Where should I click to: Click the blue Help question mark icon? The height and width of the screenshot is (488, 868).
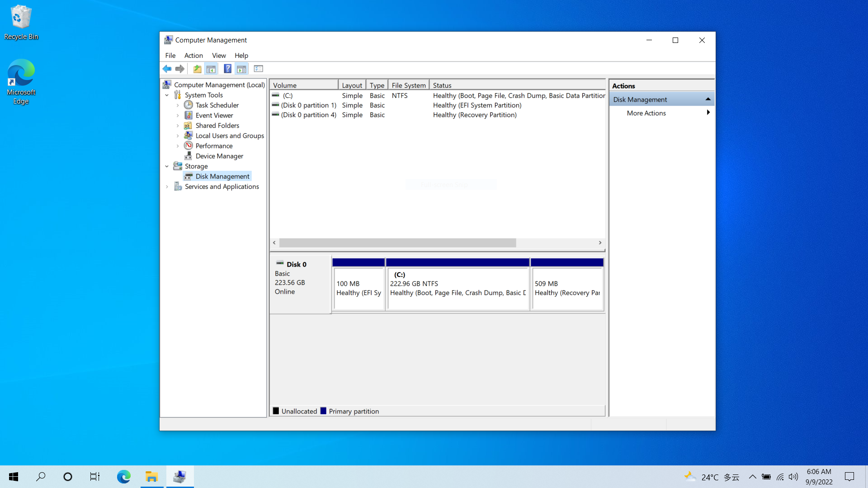(x=227, y=69)
